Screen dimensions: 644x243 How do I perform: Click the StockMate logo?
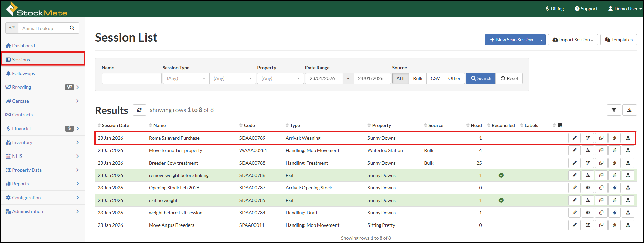[37, 9]
